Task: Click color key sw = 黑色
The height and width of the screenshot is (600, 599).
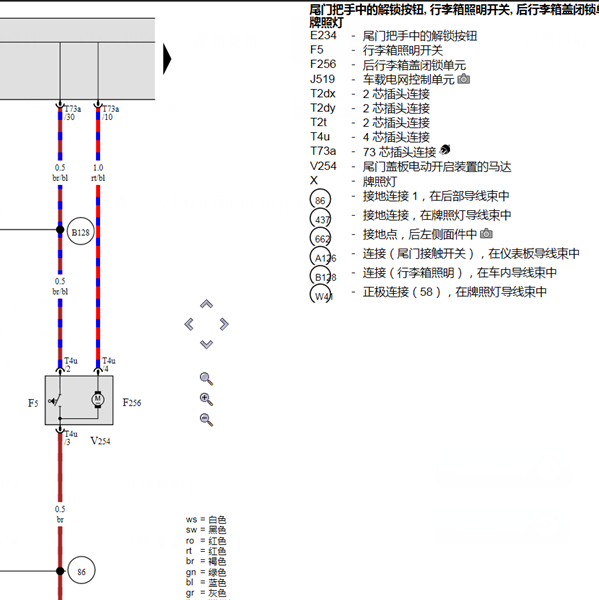Action: 206,530
